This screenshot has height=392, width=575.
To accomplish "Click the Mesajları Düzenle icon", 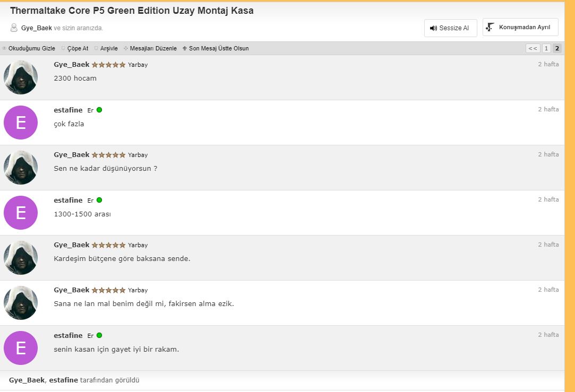I will click(x=126, y=48).
